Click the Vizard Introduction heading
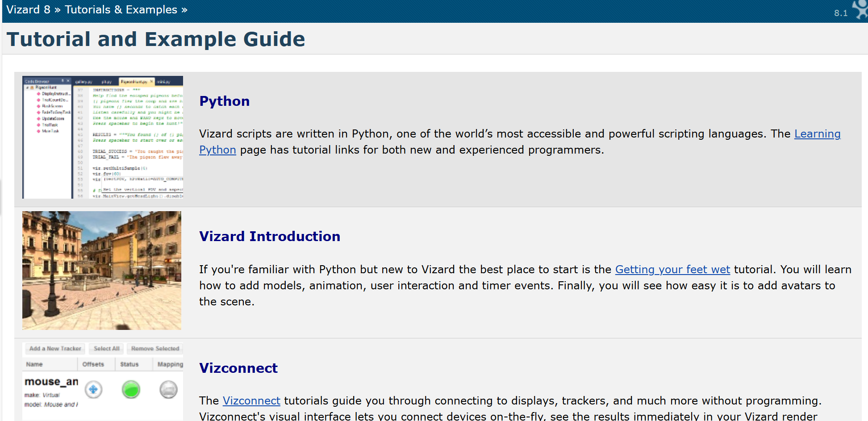 270,236
